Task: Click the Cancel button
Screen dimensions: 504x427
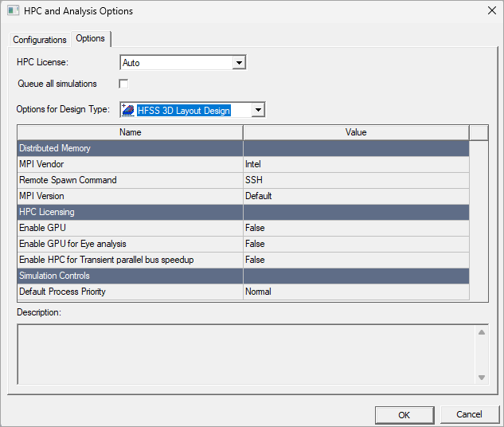Action: click(x=469, y=414)
